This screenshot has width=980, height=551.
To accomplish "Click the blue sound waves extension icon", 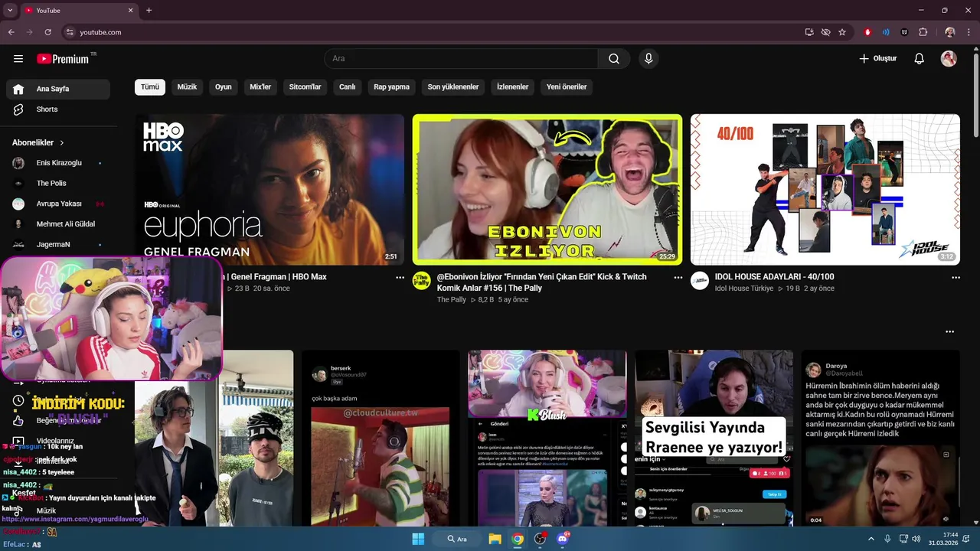I will (x=886, y=32).
